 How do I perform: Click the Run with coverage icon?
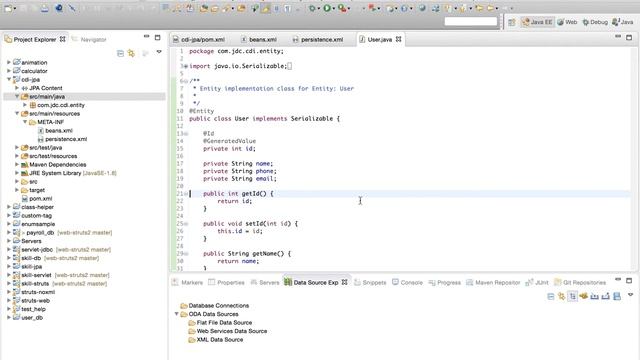tap(342, 8)
